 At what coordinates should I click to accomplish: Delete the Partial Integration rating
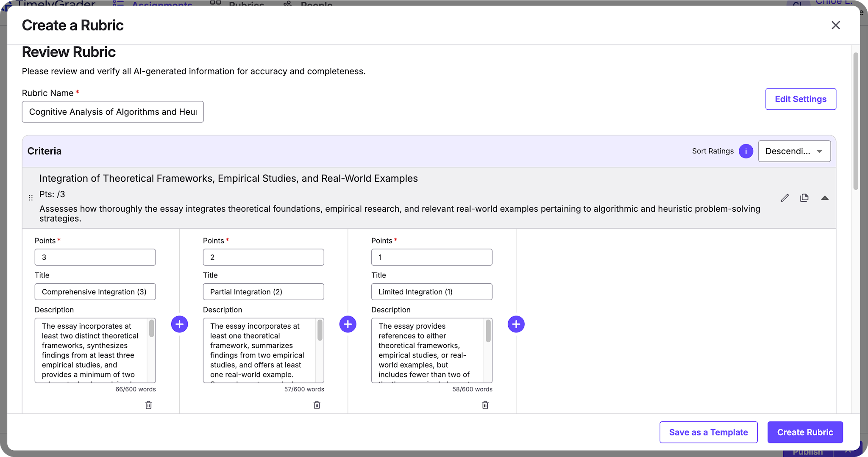317,405
